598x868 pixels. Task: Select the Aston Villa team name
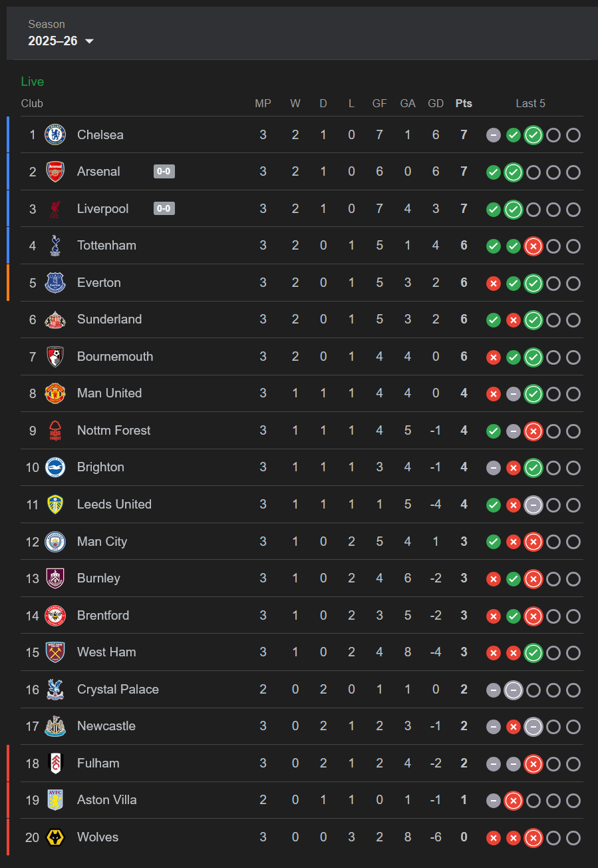107,799
